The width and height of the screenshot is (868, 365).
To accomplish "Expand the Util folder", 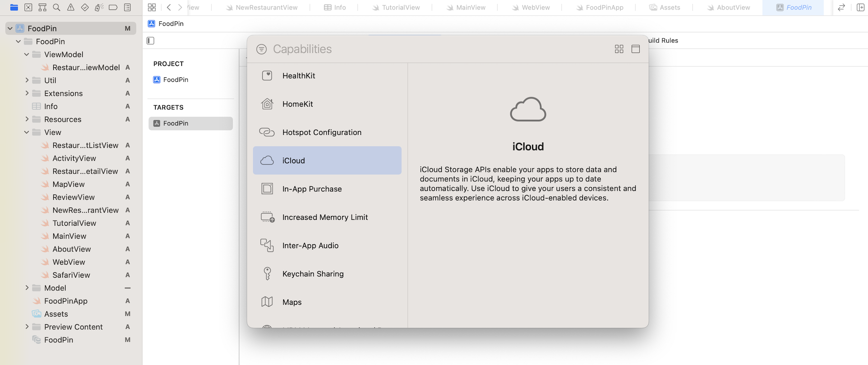I will pos(27,81).
